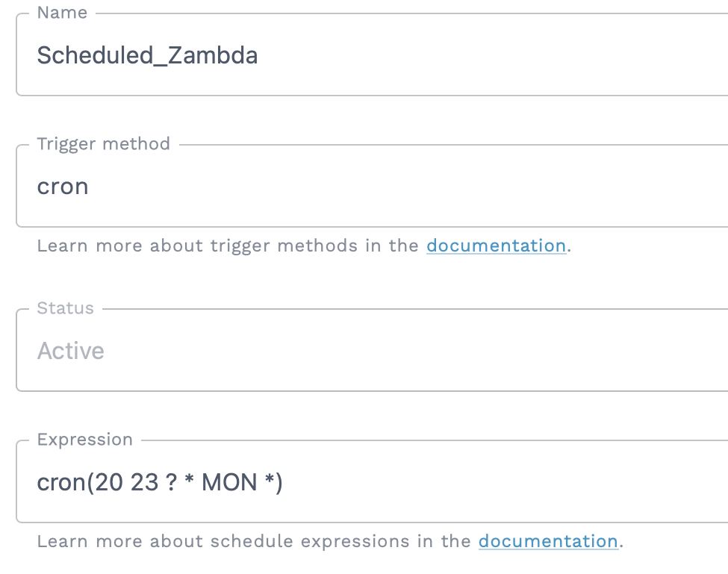
Task: Click the "Name" field label
Action: coord(62,13)
